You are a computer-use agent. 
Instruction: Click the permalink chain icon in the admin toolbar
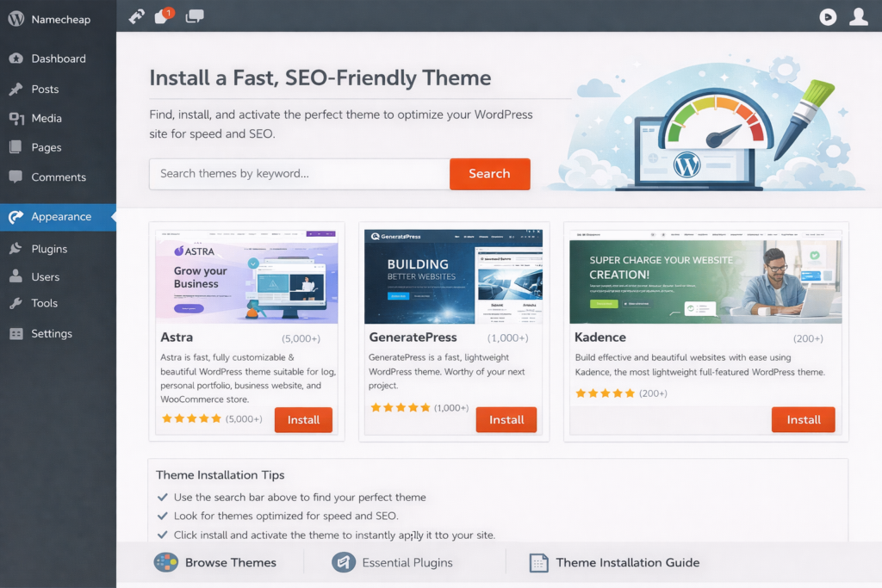point(134,15)
